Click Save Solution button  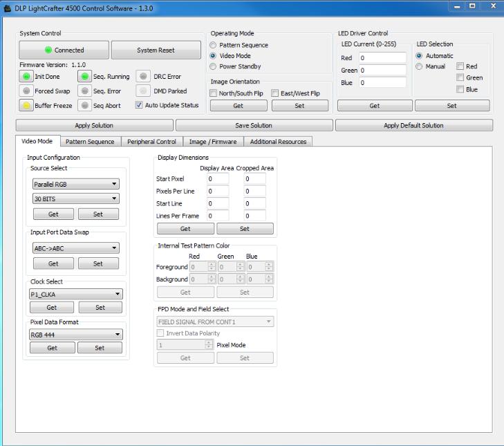(254, 125)
